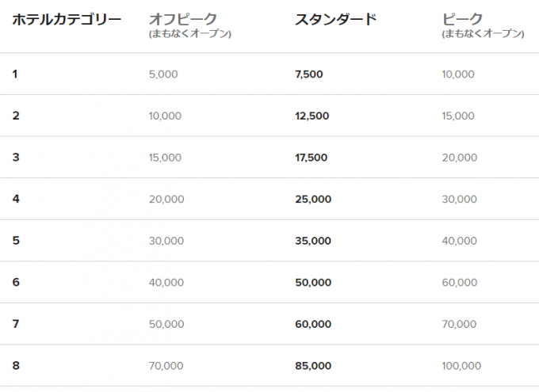539x392 pixels.
Task: Select category 7 off-peak value 50,000
Action: click(166, 325)
